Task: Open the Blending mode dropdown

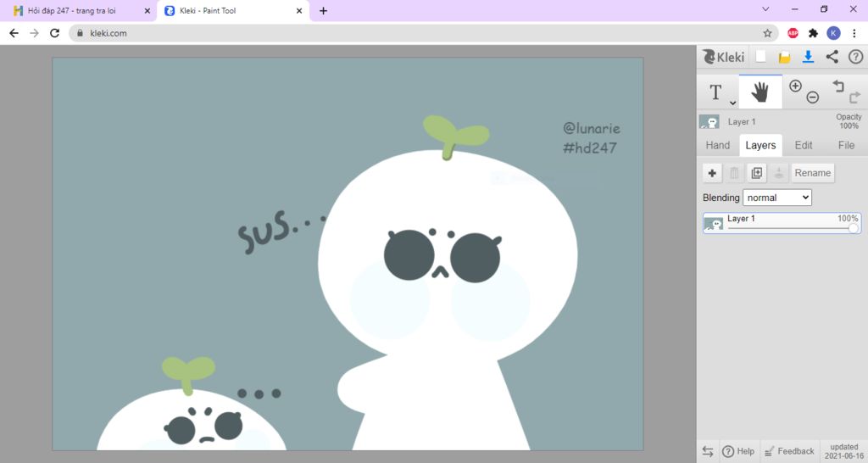Action: tap(776, 198)
